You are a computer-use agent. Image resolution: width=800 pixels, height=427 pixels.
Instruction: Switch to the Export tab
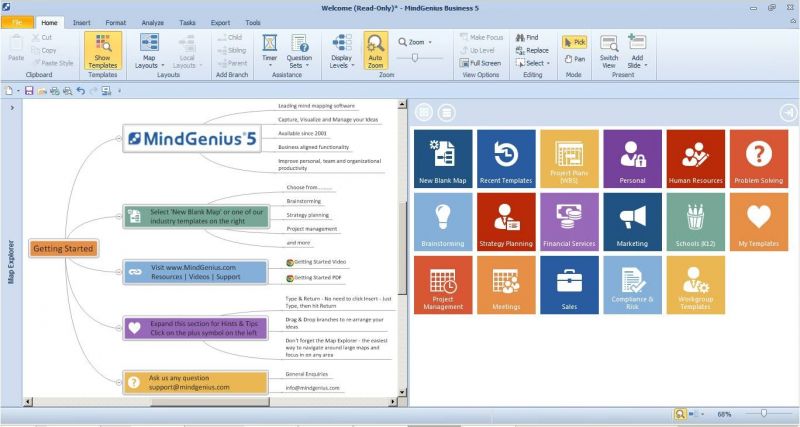tap(220, 22)
